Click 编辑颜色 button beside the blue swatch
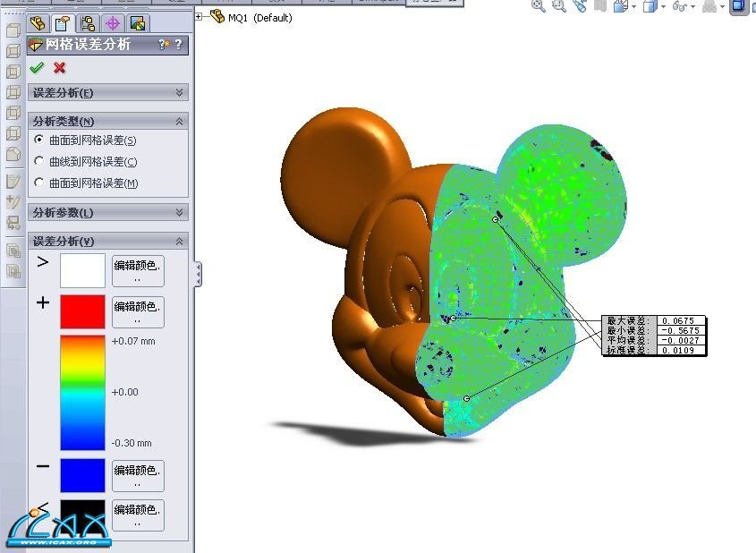Viewport: 756px width, 553px height. click(x=138, y=475)
